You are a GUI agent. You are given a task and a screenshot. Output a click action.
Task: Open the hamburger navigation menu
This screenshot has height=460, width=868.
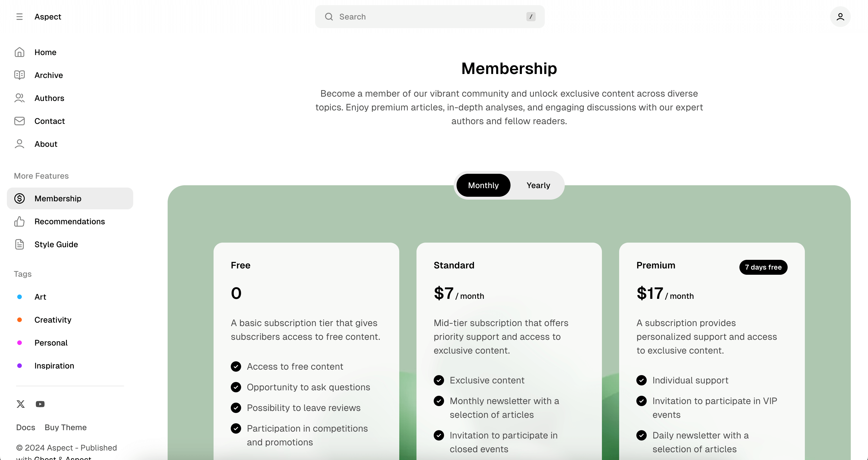[x=20, y=17]
